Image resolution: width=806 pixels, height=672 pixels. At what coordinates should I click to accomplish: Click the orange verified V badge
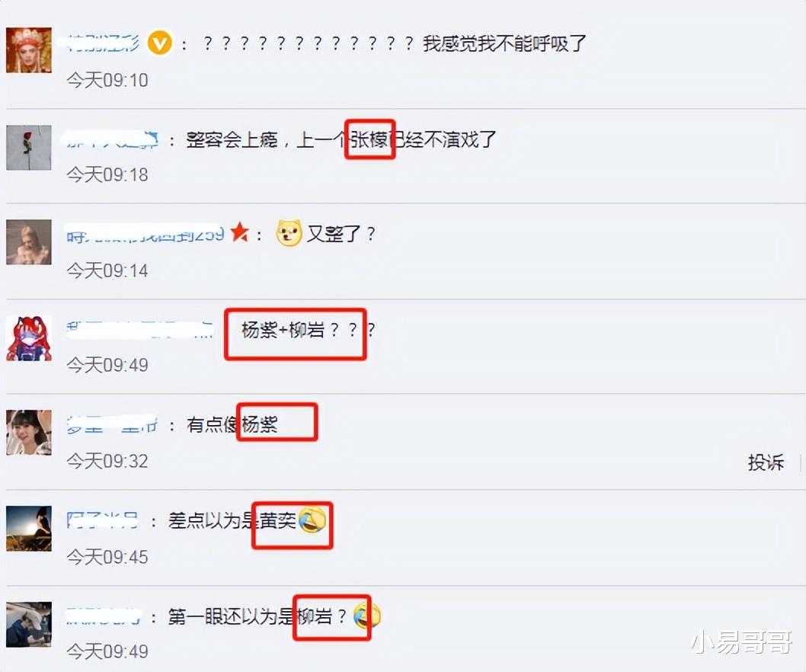(160, 43)
